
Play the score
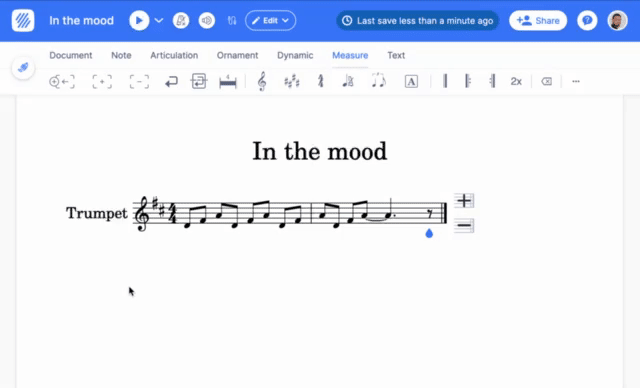click(139, 20)
